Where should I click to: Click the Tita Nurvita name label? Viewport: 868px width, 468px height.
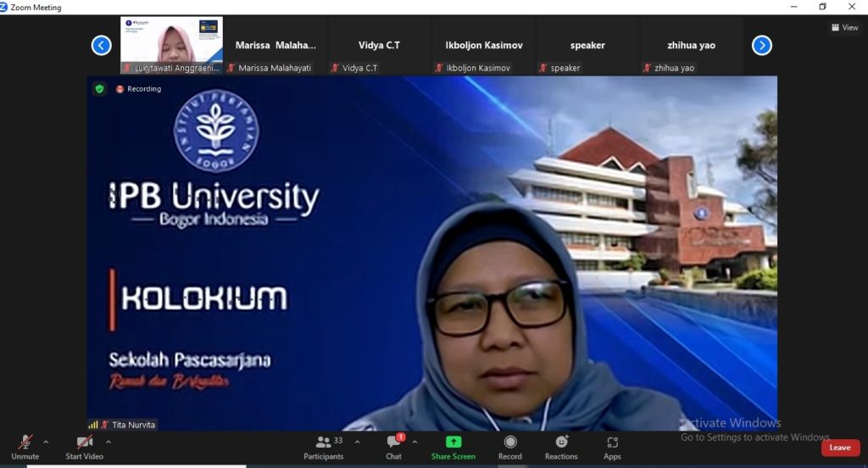click(133, 425)
